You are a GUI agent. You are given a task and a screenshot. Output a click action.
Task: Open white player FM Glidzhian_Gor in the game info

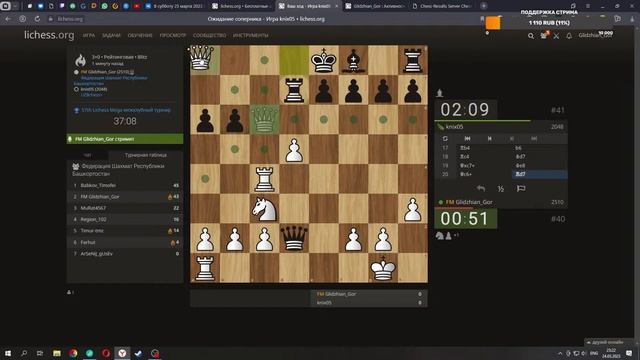pos(107,72)
